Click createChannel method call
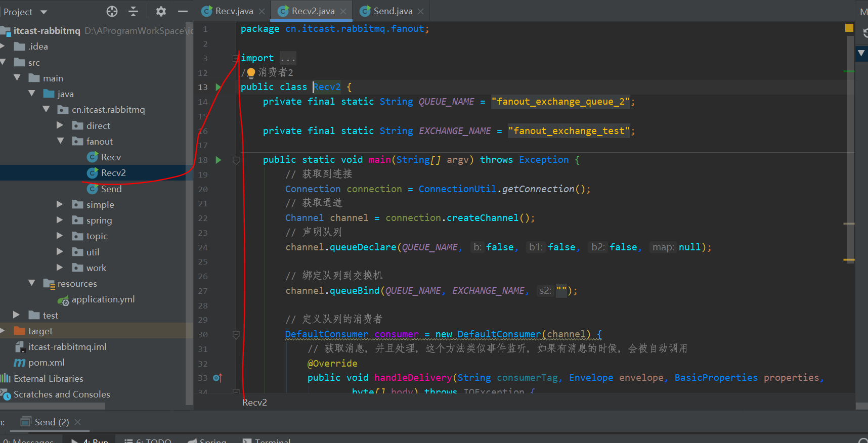 483,218
